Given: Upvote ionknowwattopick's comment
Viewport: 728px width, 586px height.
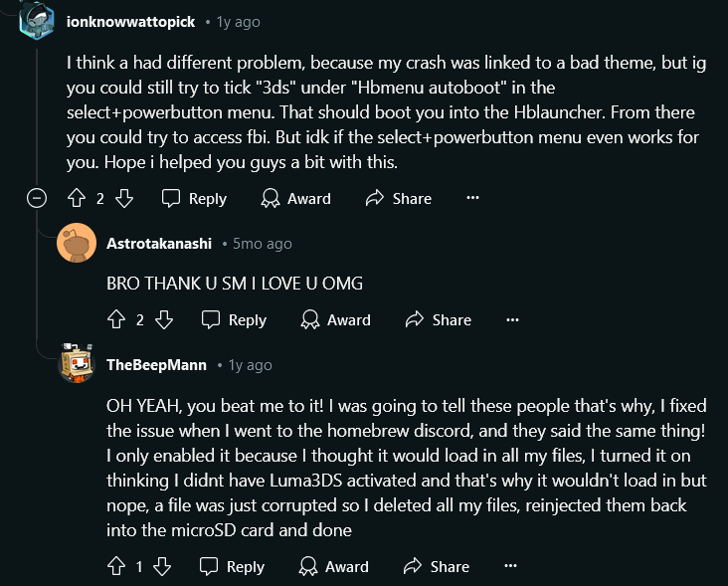Looking at the screenshot, I should coord(77,198).
